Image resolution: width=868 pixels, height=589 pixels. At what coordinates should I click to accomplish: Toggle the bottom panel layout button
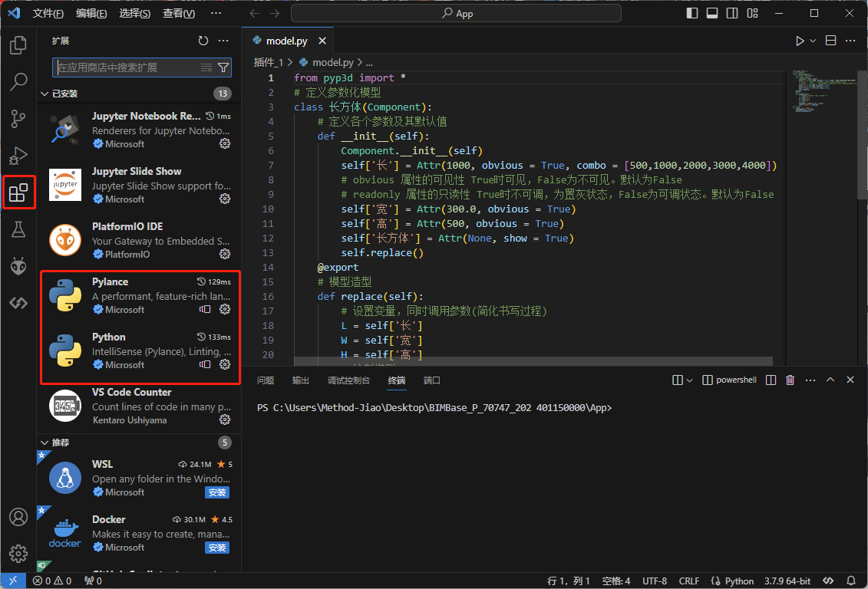click(x=712, y=13)
